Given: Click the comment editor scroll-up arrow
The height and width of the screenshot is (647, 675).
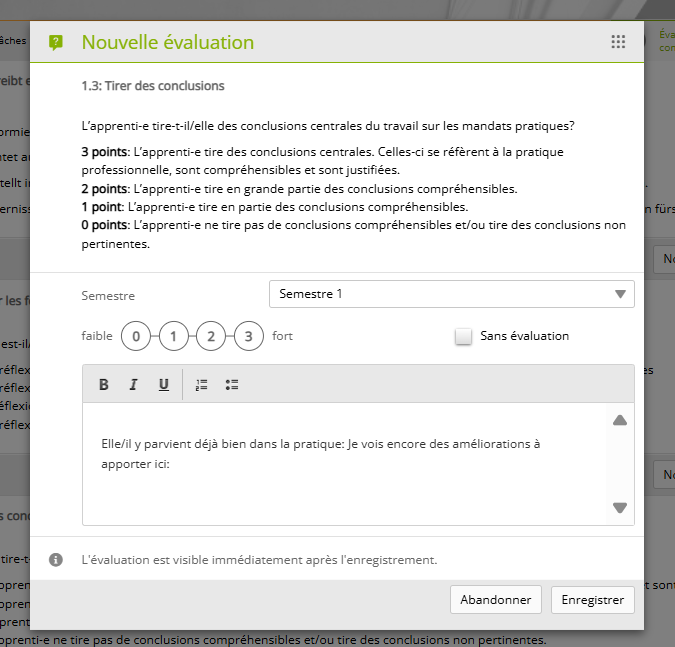Looking at the screenshot, I should [x=620, y=420].
